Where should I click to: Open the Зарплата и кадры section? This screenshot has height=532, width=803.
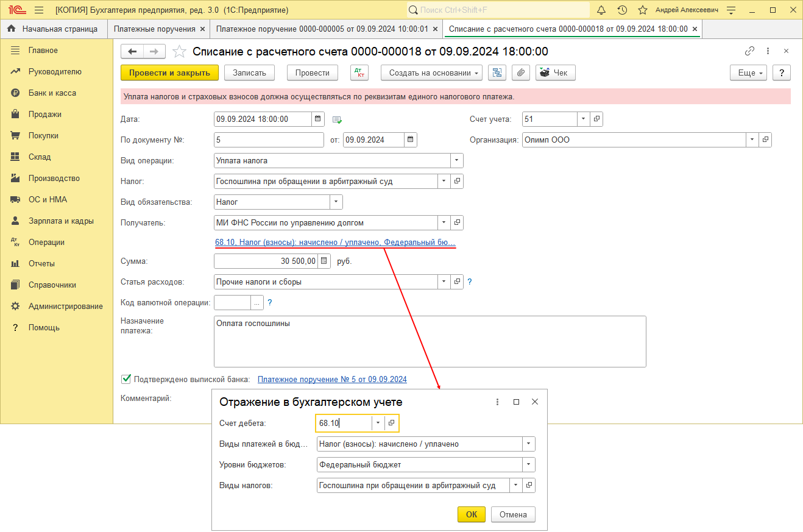tap(57, 221)
